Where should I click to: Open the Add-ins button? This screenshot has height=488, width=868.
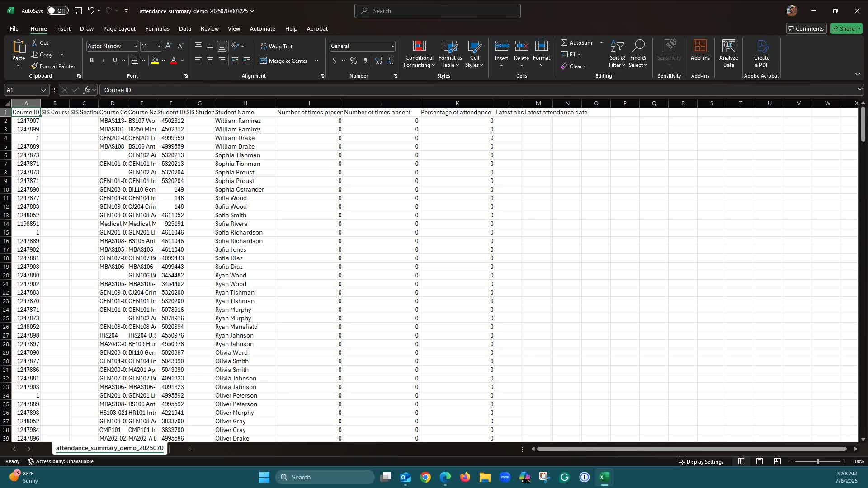tap(700, 50)
